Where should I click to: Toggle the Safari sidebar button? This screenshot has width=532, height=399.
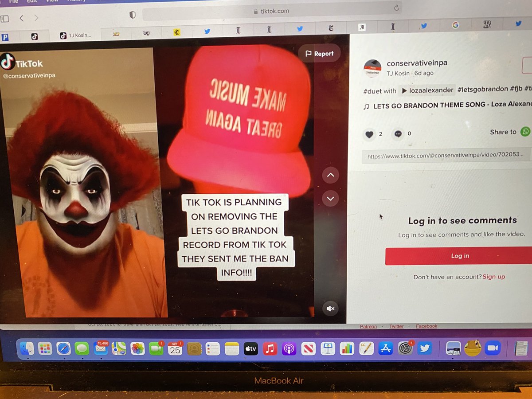click(4, 19)
